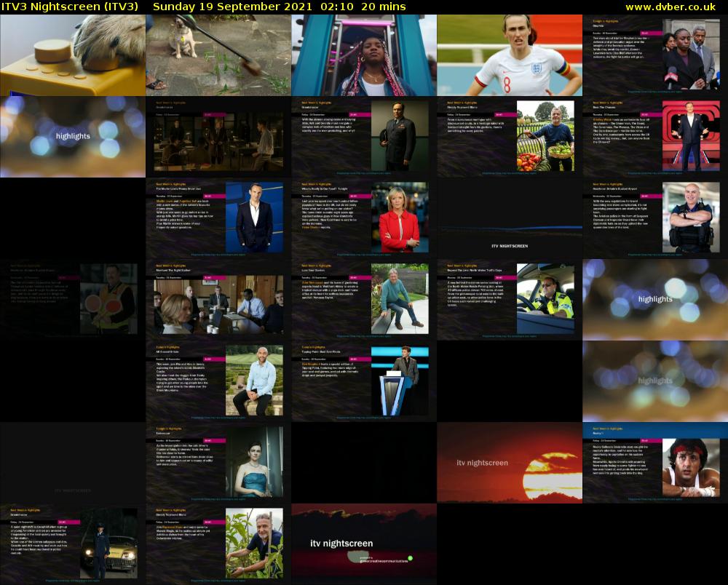Select Manhunt meeting room scene card
The width and height of the screenshot is (728, 585).
218,300
